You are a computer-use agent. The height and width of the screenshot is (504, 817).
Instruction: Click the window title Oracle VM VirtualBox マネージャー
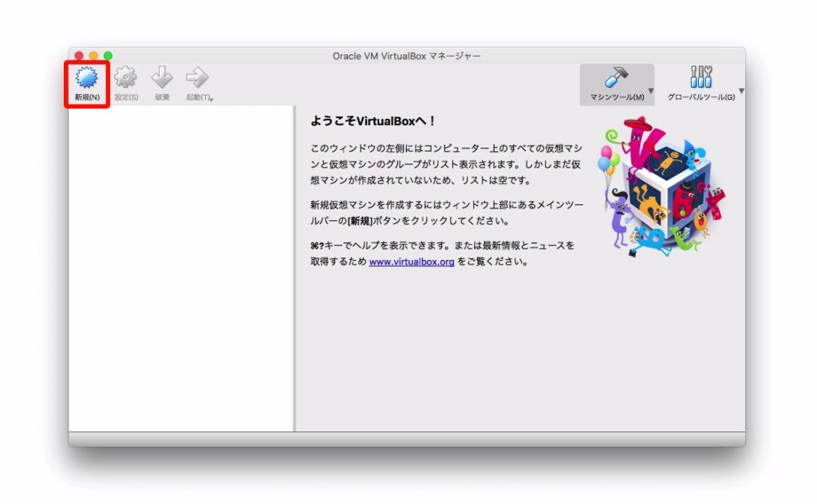click(x=406, y=56)
